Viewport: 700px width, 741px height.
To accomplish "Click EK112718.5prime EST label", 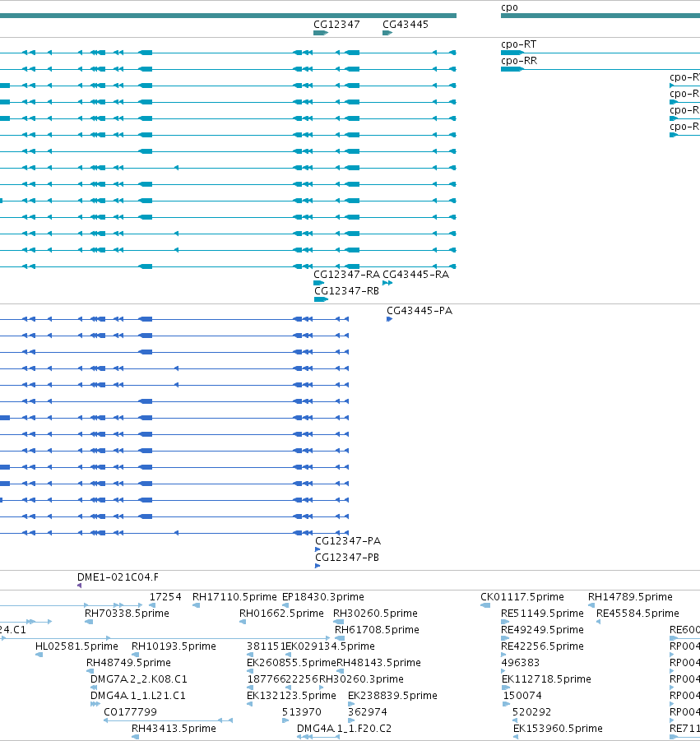I will [x=546, y=679].
